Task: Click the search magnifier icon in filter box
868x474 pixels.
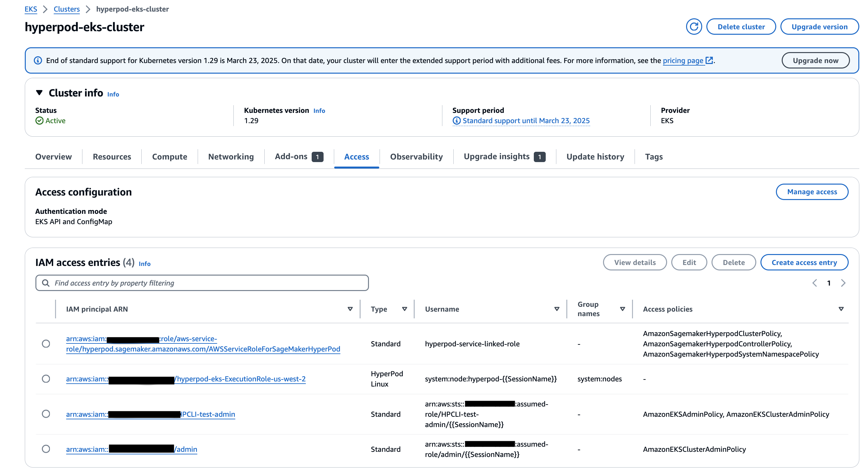Action: 46,283
